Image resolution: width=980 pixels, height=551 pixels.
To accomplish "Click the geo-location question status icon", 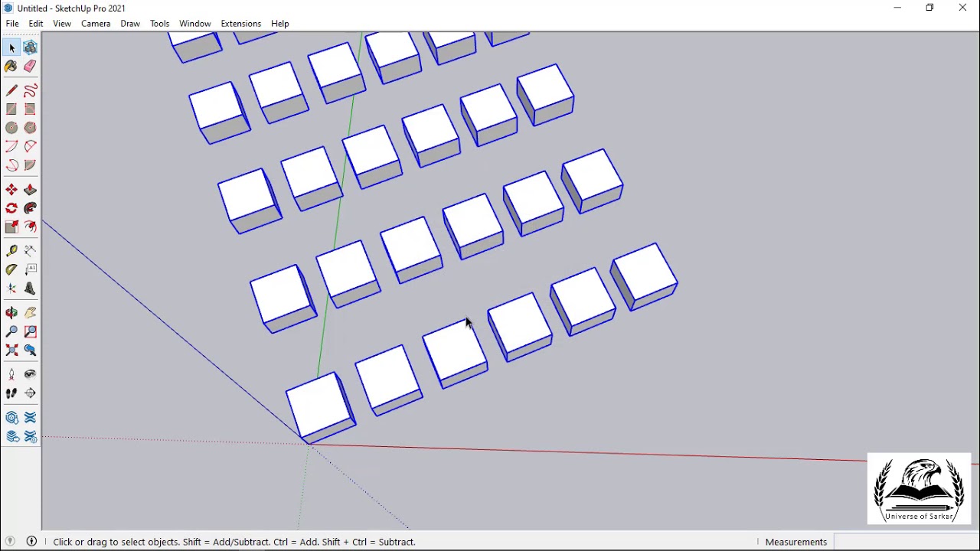I will pos(11,542).
